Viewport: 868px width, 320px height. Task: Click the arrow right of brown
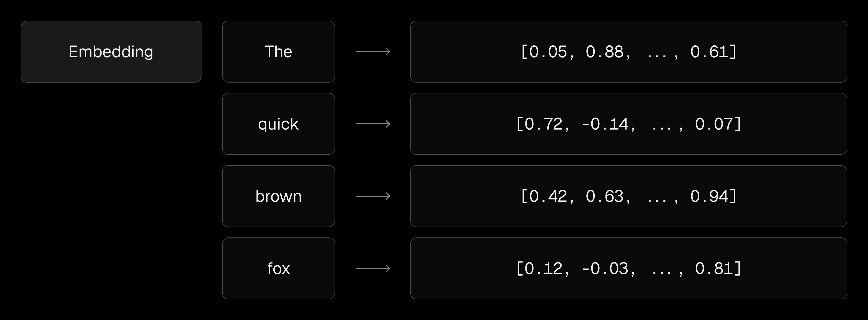(373, 196)
